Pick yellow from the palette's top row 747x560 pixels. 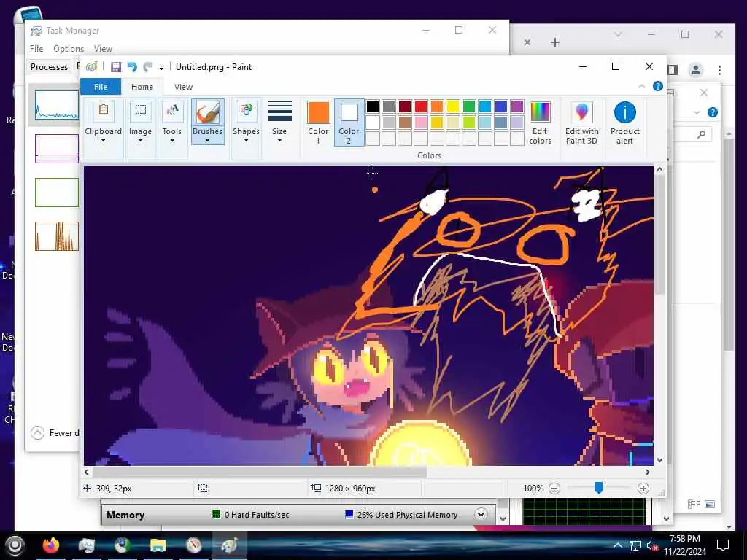[453, 106]
